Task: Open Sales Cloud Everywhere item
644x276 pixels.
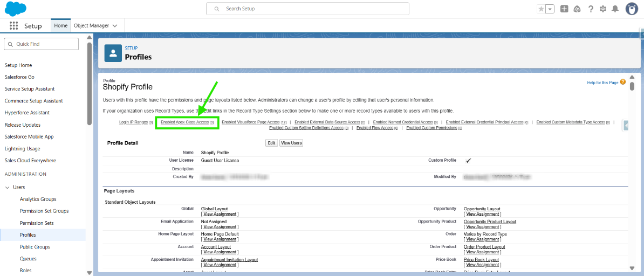Action: (x=30, y=160)
